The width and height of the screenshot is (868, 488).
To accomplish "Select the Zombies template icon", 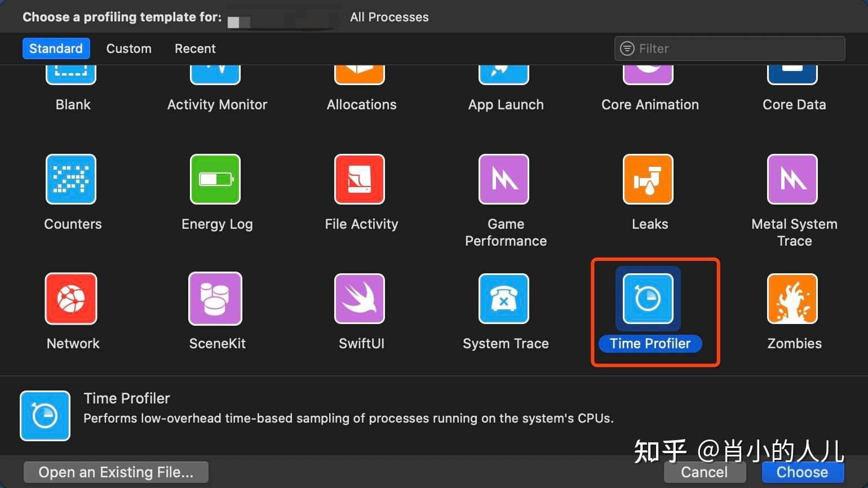I will click(x=792, y=299).
